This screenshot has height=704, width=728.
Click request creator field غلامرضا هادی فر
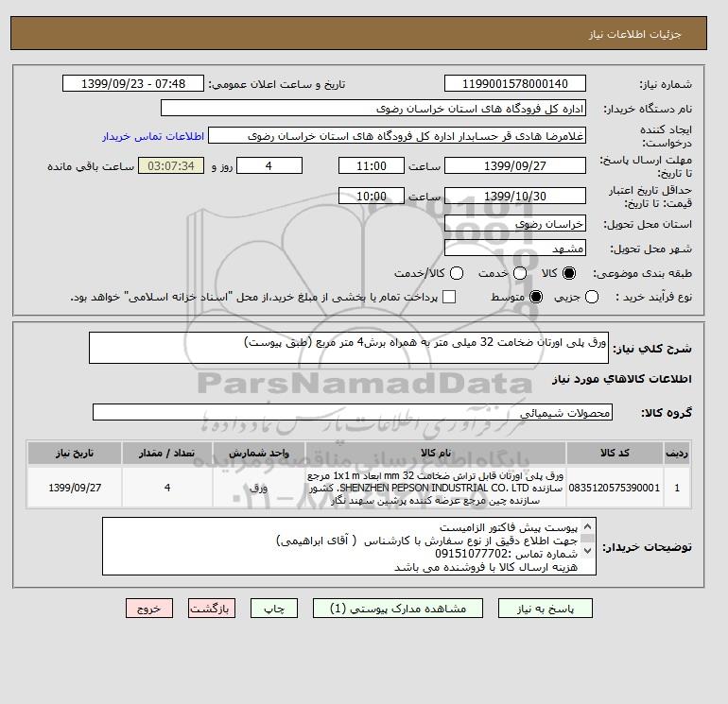coord(397,136)
